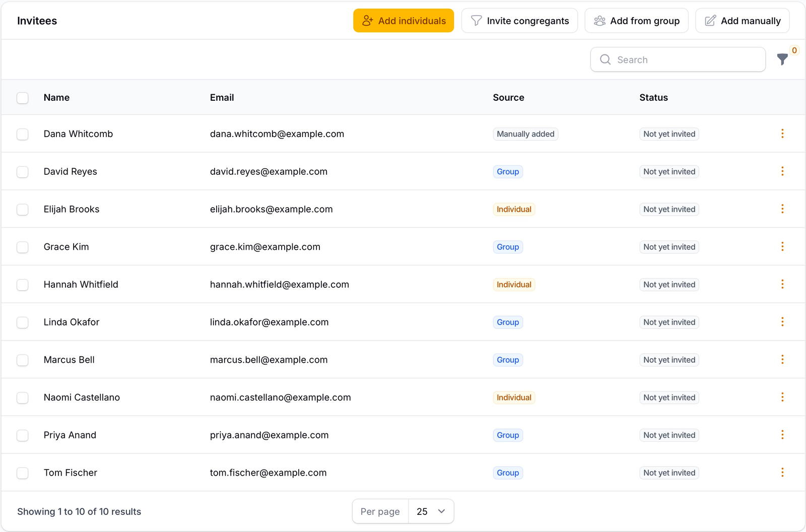Viewport: 806px width, 532px height.
Task: Tick the checkbox for Dana Whitcomb
Action: click(x=23, y=134)
